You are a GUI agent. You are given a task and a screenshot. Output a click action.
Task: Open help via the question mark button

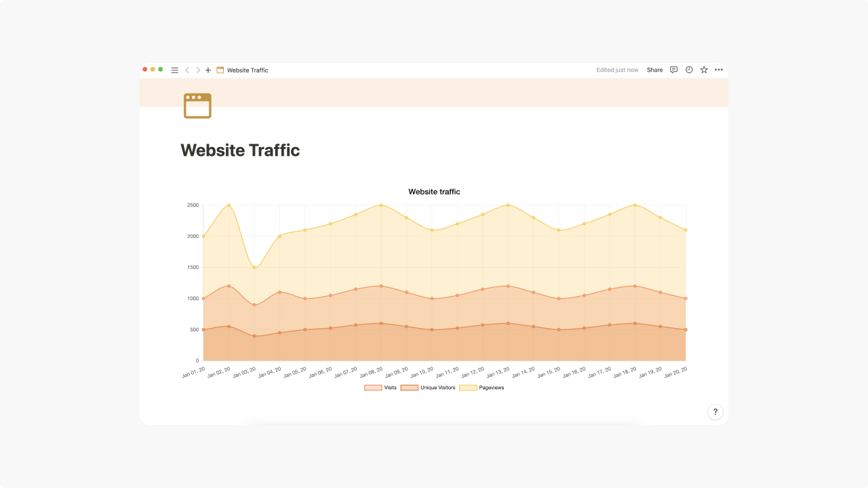(x=715, y=411)
